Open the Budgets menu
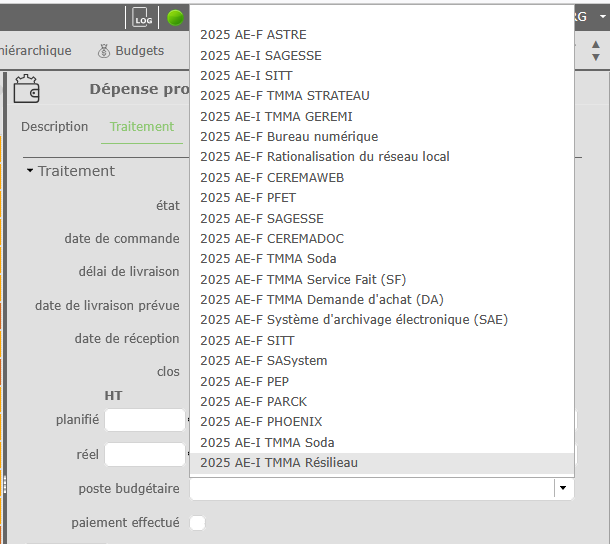The image size is (610, 544). coord(131,51)
